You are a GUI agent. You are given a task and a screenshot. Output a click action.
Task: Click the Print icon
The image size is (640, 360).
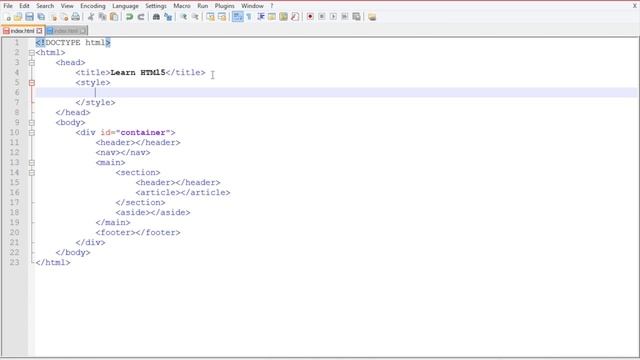(76, 17)
